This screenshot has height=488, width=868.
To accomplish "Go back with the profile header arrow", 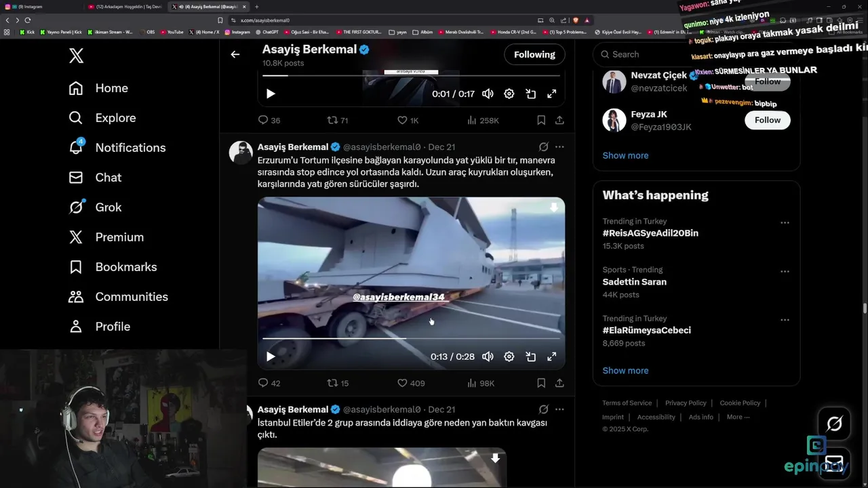I will pos(235,54).
